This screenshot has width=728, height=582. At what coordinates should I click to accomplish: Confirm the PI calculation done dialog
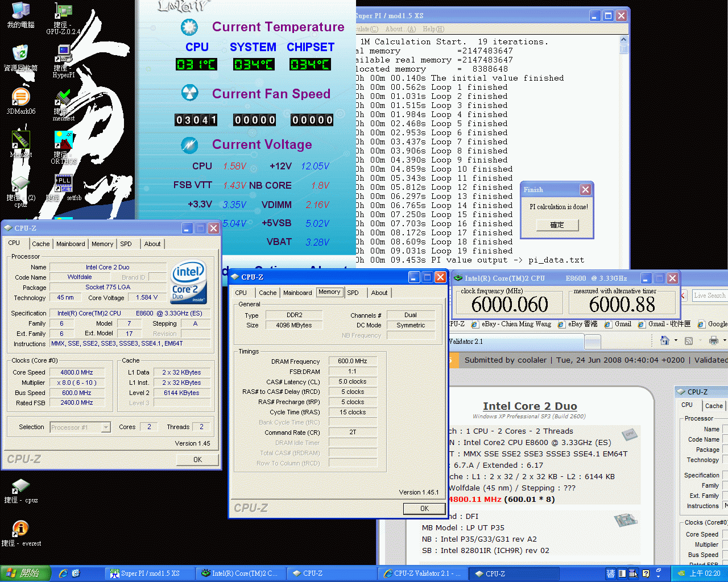(x=557, y=225)
